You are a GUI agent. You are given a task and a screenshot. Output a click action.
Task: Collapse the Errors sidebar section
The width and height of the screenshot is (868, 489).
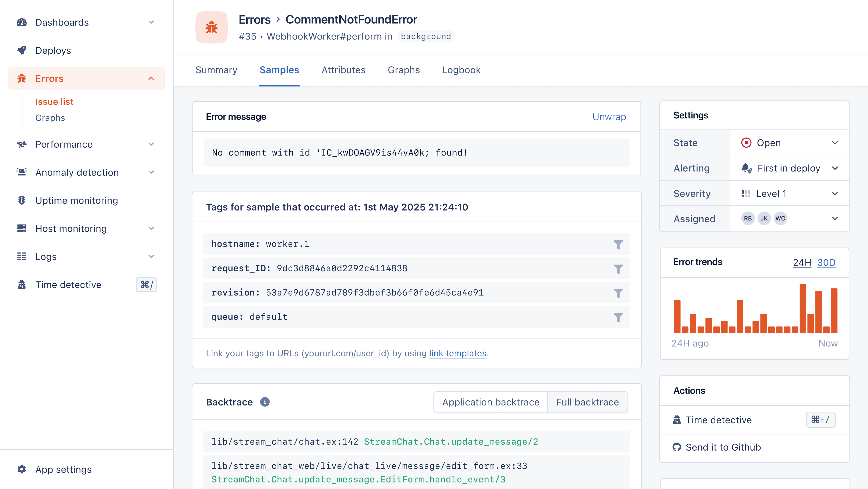[151, 79]
